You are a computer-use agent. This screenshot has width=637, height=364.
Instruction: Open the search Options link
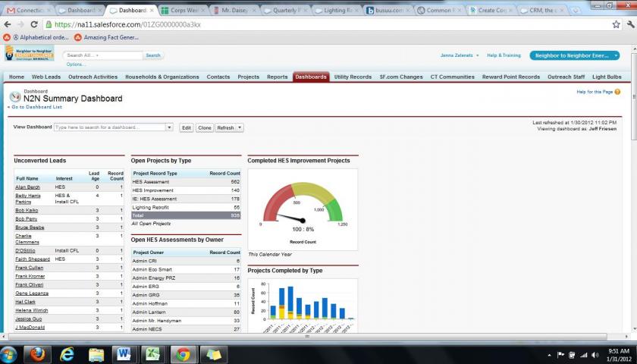coord(76,64)
